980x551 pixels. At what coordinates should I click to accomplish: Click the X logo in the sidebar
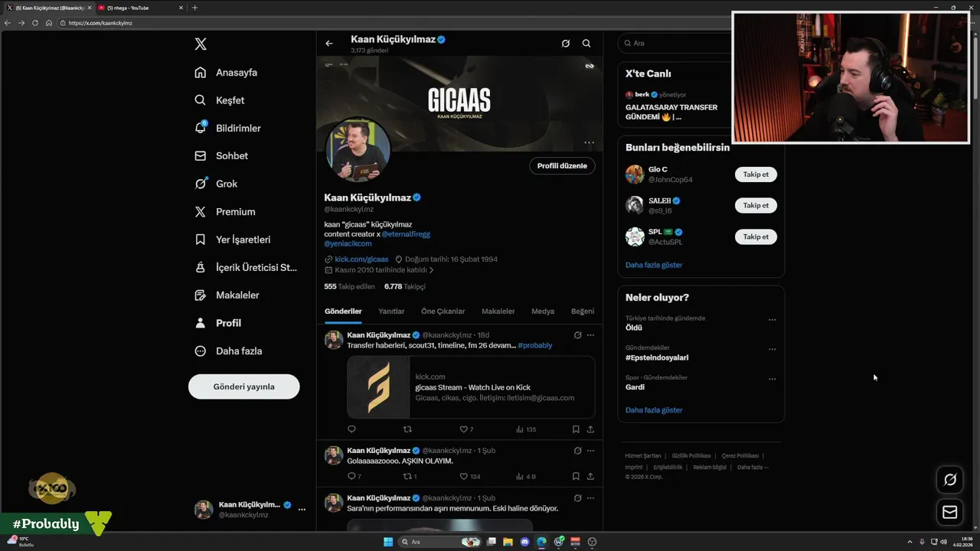click(201, 44)
